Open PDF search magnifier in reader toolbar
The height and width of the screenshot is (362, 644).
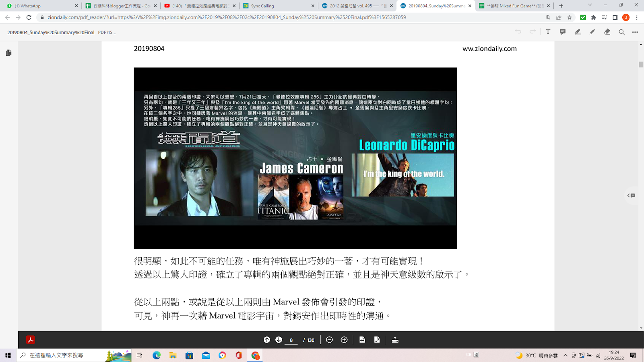[x=622, y=32]
